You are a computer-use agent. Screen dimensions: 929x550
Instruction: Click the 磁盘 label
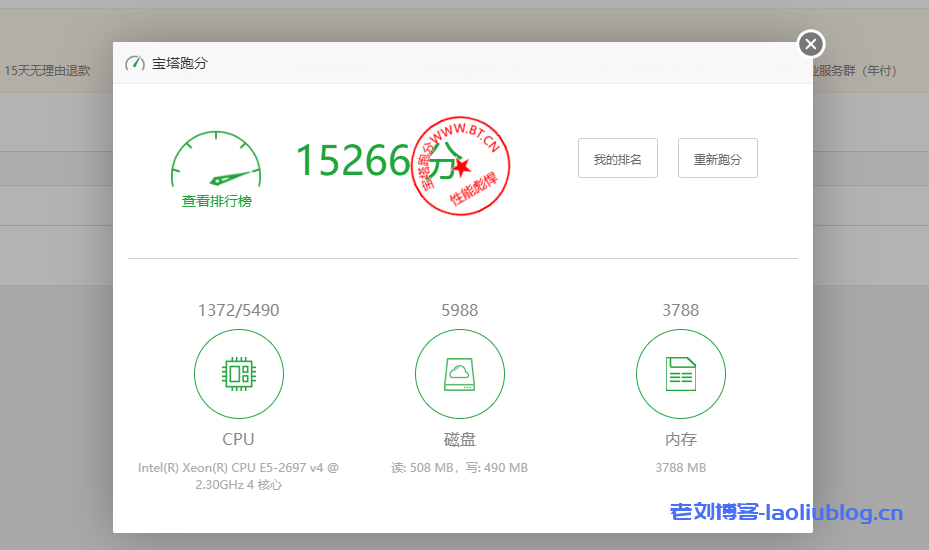click(460, 439)
